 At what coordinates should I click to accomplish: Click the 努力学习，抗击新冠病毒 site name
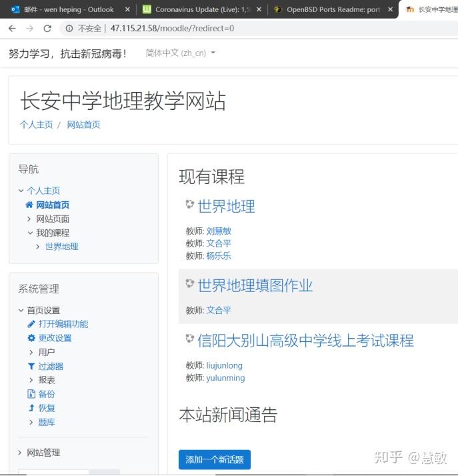(68, 54)
